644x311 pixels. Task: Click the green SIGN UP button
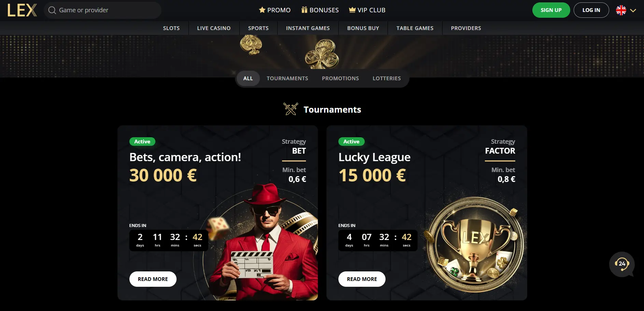tap(551, 10)
